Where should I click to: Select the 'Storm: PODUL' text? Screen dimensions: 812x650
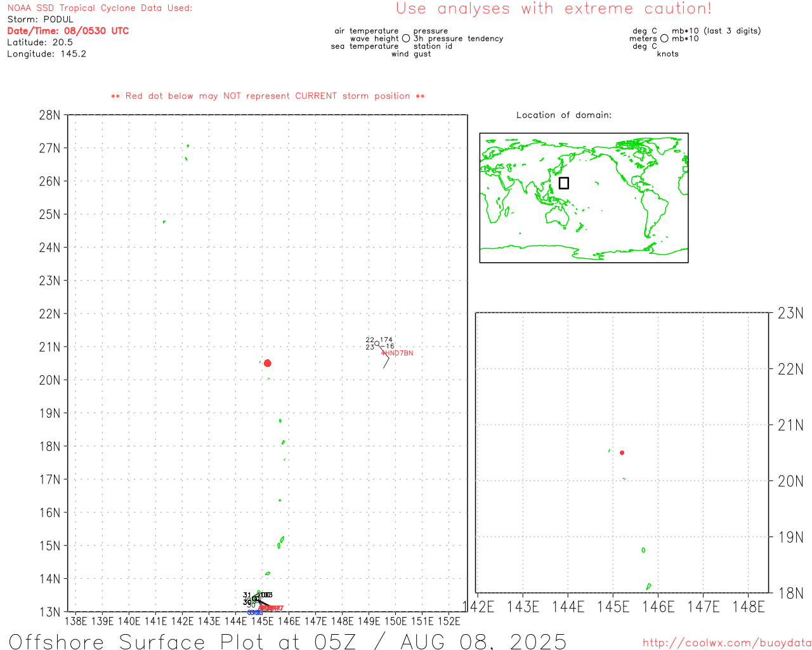41,19
